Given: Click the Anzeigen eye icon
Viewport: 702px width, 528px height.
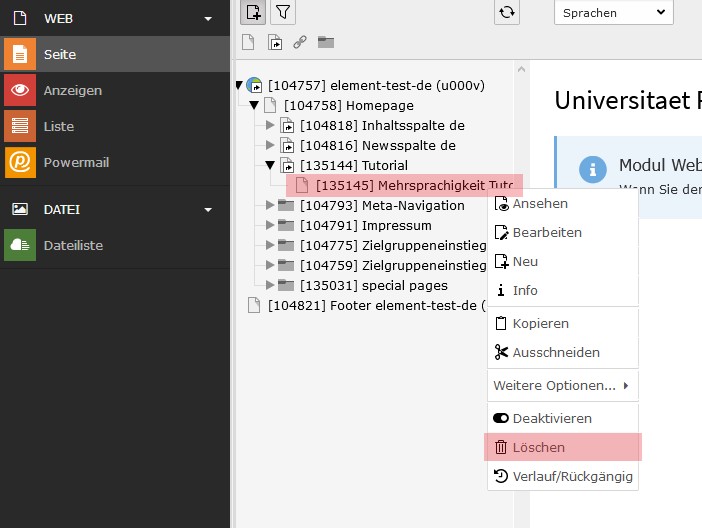Looking at the screenshot, I should 20,90.
